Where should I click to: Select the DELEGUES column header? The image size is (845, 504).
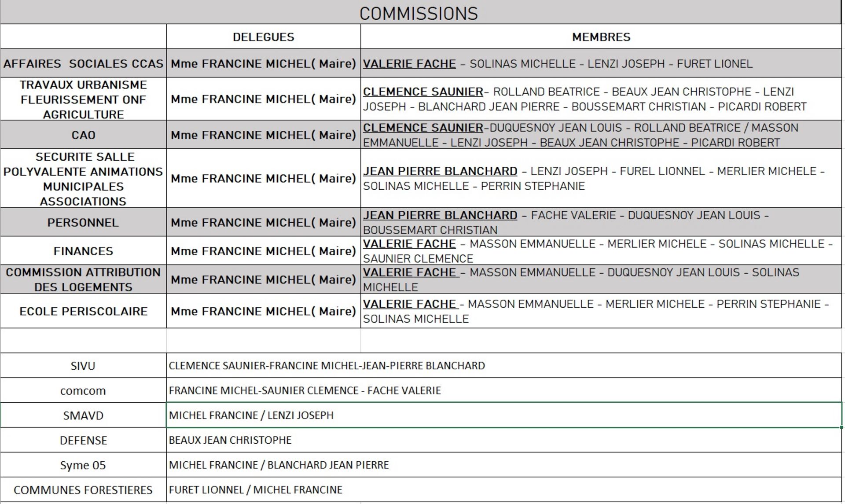click(x=263, y=37)
